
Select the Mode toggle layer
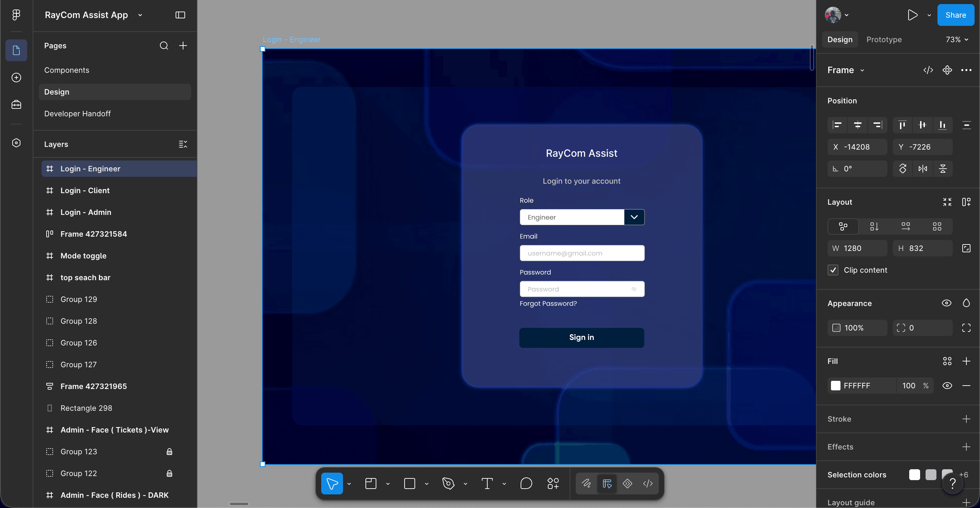pyautogui.click(x=83, y=256)
